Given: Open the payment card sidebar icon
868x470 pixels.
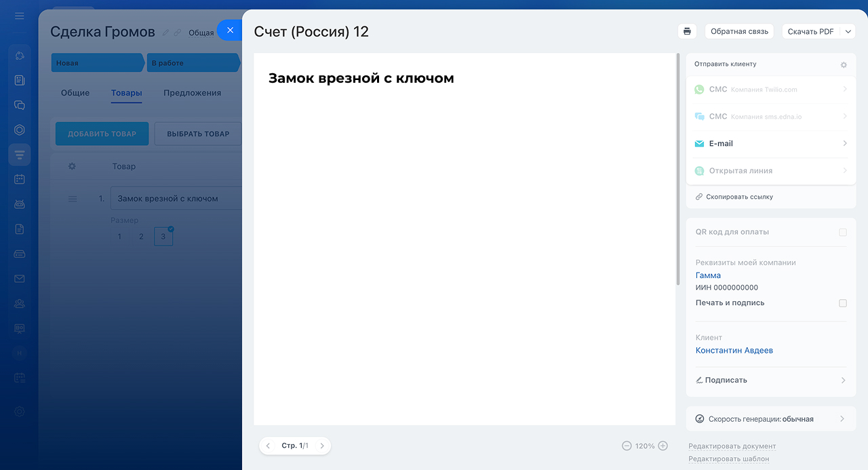Looking at the screenshot, I should point(19,254).
